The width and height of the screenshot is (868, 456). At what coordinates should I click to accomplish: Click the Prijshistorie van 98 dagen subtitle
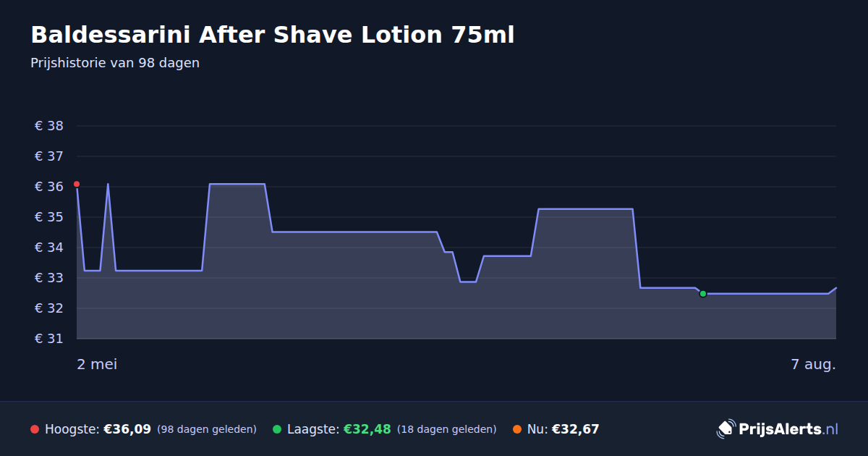[x=115, y=63]
